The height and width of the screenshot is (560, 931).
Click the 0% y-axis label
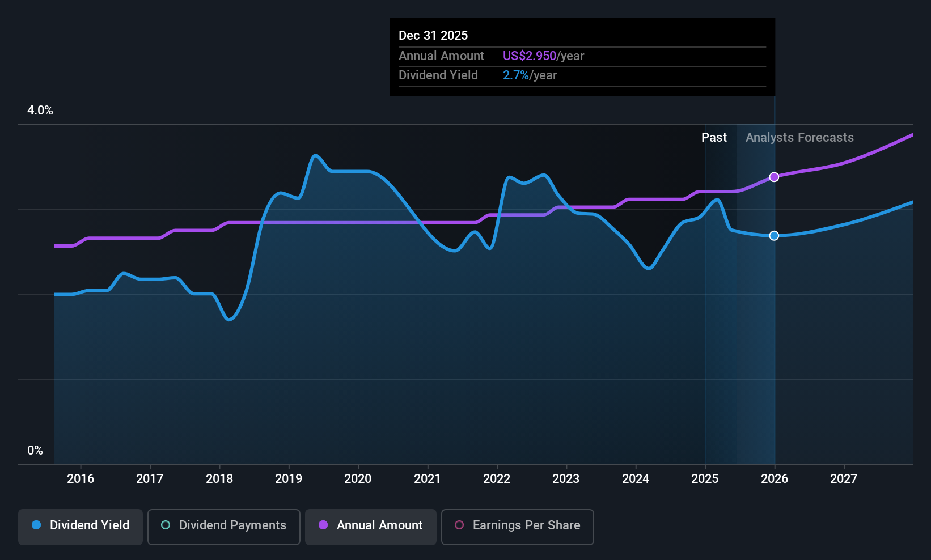coord(35,451)
